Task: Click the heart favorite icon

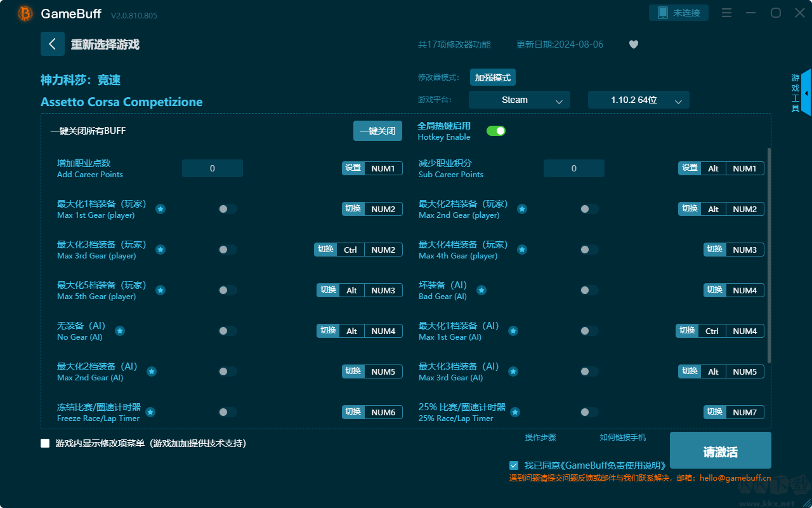Action: click(634, 44)
